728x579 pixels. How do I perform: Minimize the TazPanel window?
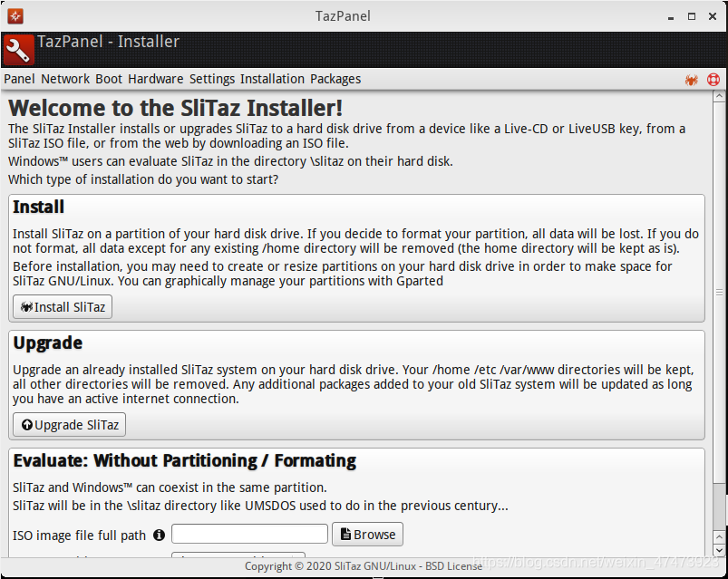pos(670,16)
